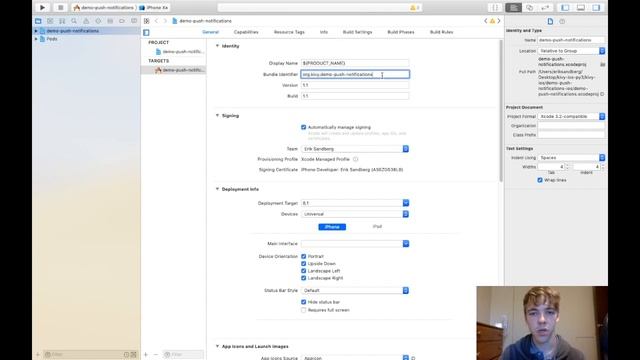Viewport: 640px width, 360px height.
Task: Uncheck Portrait orientation
Action: (303, 256)
